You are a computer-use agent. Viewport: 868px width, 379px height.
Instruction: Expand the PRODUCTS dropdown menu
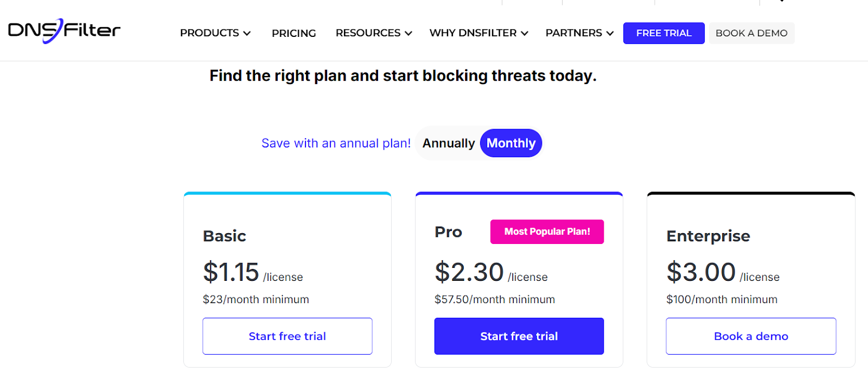click(x=215, y=33)
